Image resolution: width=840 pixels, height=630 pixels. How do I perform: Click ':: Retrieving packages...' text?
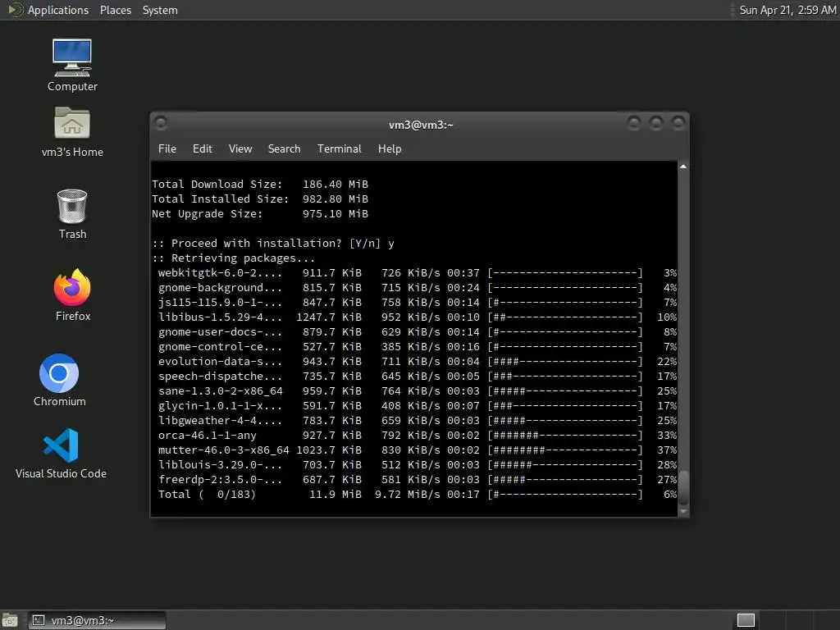click(234, 258)
